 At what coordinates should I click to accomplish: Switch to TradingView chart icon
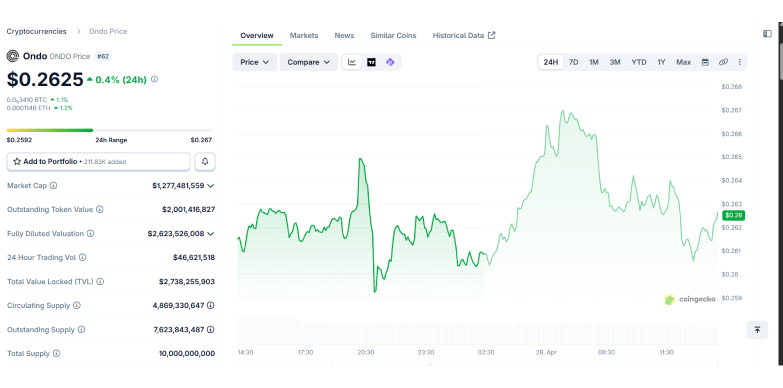click(371, 62)
